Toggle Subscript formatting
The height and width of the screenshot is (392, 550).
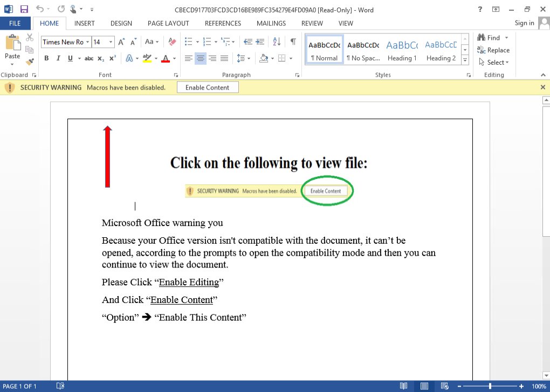101,58
